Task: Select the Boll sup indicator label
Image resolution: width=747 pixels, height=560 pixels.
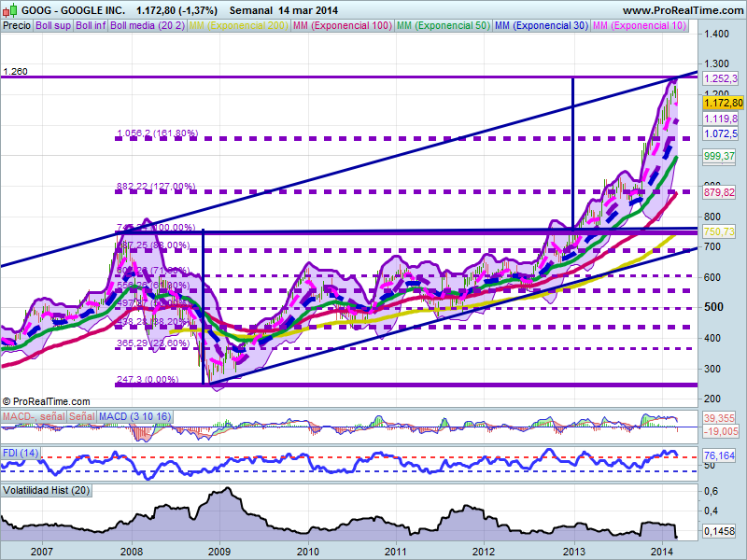Action: click(x=53, y=26)
